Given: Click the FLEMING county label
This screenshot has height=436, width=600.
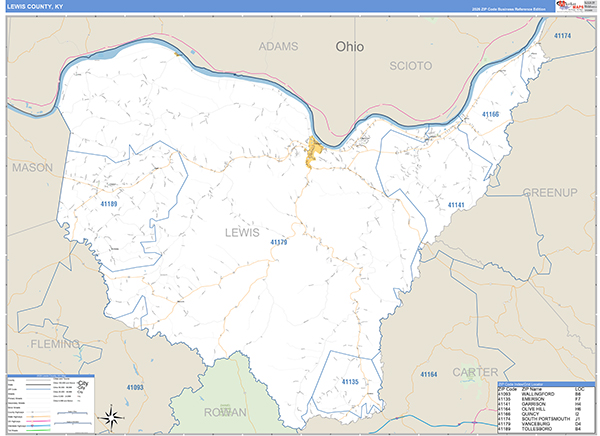Looking at the screenshot, I should click(55, 344).
